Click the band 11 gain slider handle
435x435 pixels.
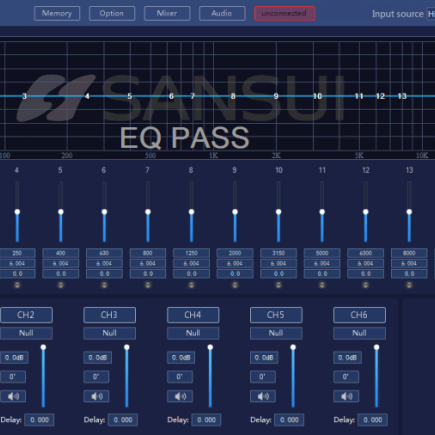[322, 212]
